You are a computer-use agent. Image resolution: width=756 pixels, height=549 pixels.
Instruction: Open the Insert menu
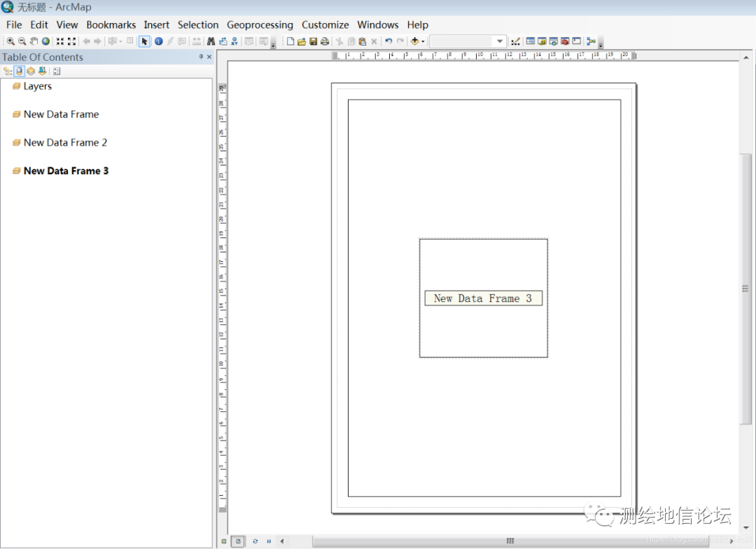coord(156,25)
